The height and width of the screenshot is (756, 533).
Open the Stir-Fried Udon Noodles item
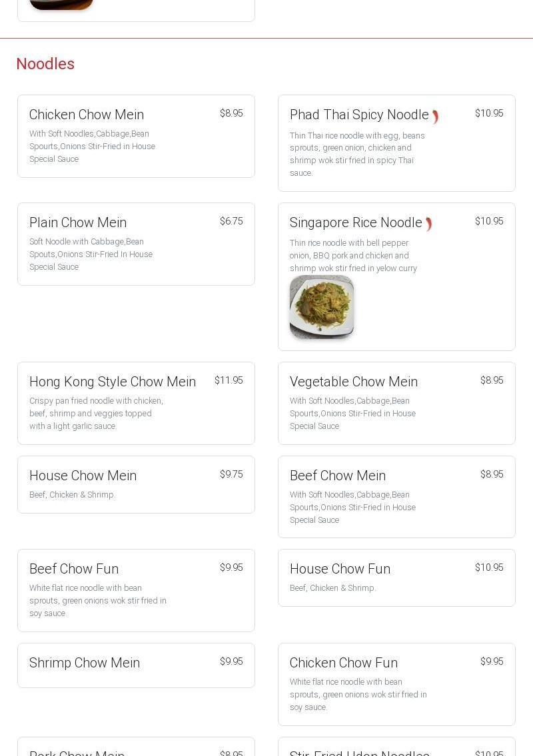click(x=396, y=747)
